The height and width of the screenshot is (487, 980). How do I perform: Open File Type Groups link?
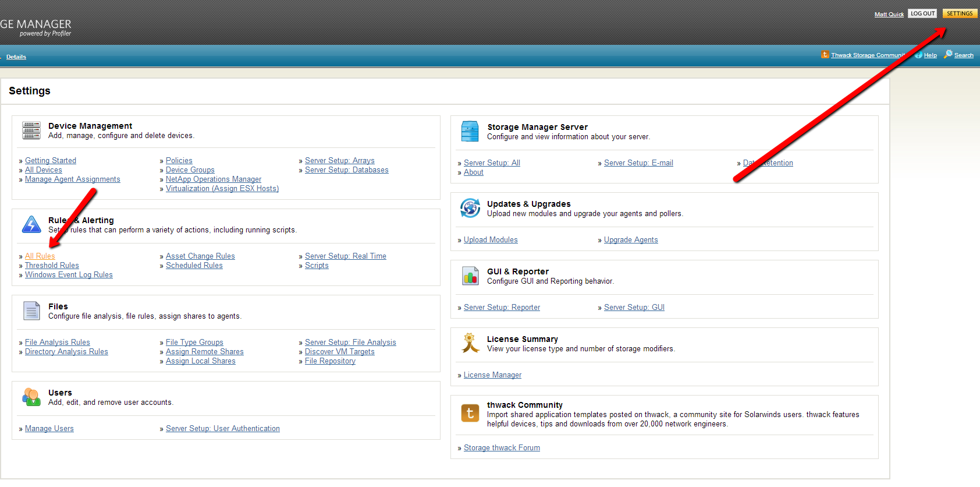[x=194, y=343]
